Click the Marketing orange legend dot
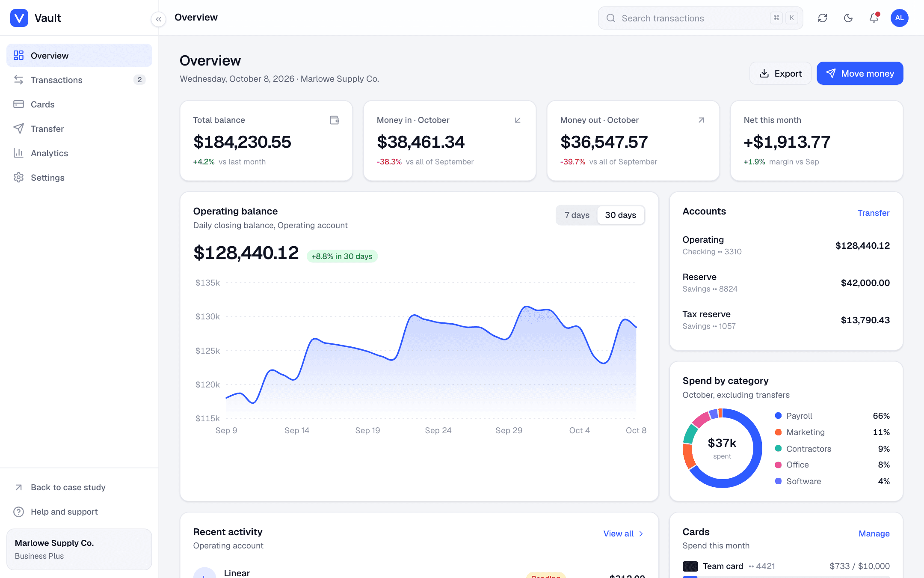Screen dimensions: 924x578 pos(778,432)
